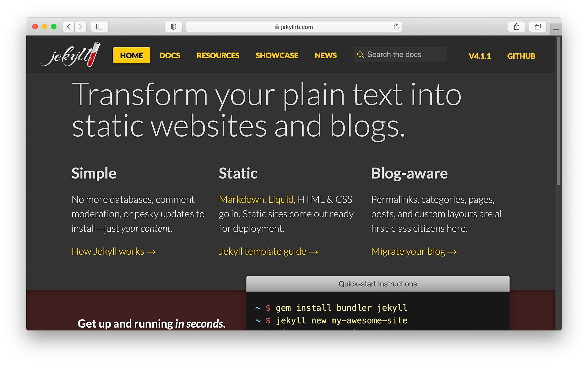Select the HOME nav tab
The width and height of the screenshot is (588, 365).
click(x=131, y=55)
